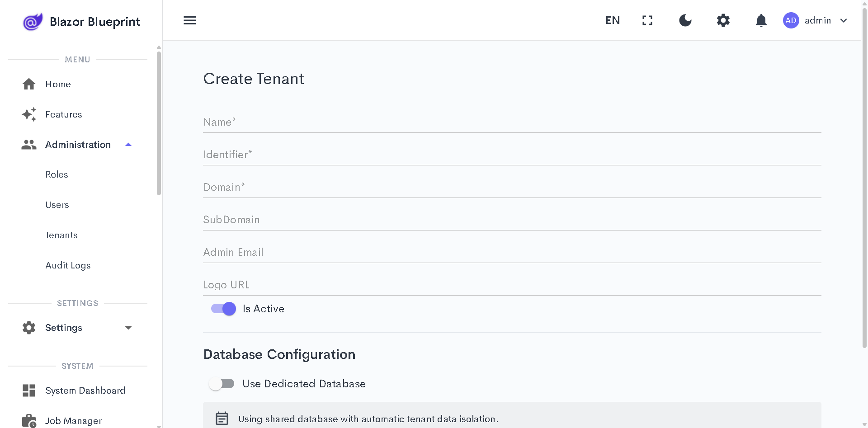This screenshot has width=868, height=428.
Task: Click the AD avatar circle
Action: 791,20
